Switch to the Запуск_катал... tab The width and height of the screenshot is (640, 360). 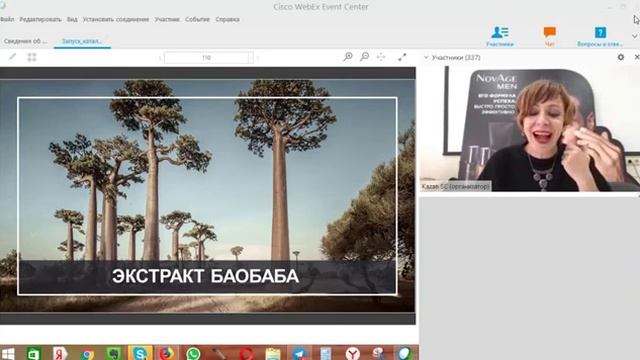[82, 41]
